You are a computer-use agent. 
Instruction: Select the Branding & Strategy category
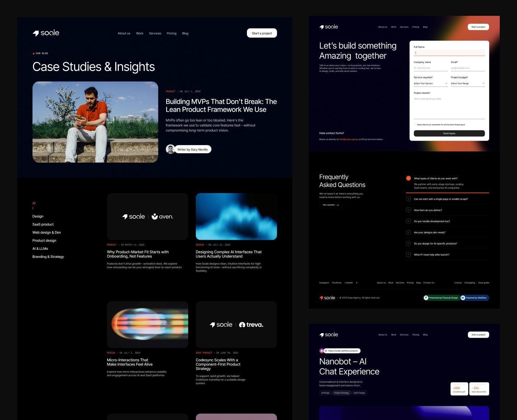click(x=48, y=257)
